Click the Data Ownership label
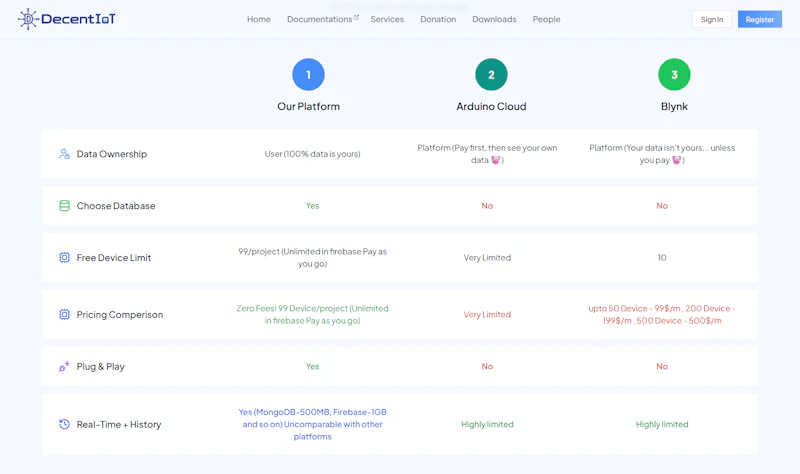This screenshot has width=800, height=474. (112, 154)
